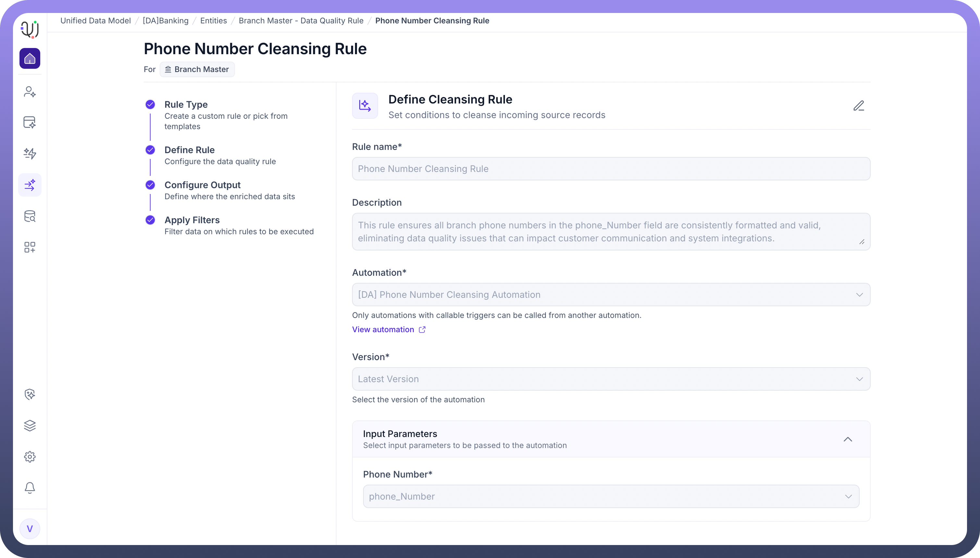Go to the Configure Output step
Screen dimensions: 980x558
202,185
